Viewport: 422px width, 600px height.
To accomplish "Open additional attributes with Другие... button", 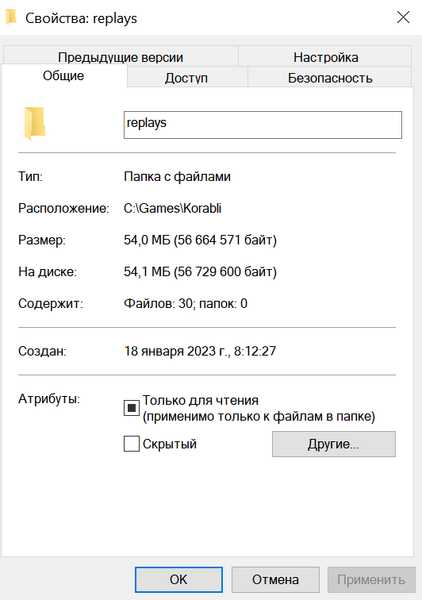I will pyautogui.click(x=334, y=444).
